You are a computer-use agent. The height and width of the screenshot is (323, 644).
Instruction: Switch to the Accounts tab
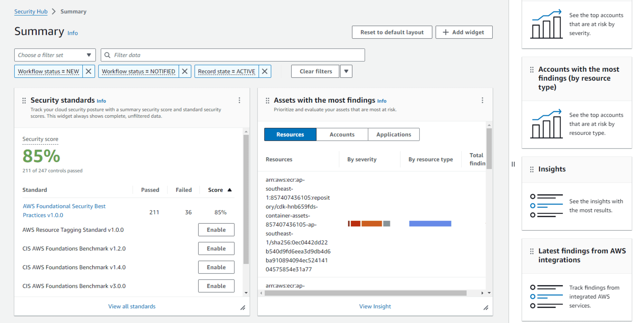[342, 134]
